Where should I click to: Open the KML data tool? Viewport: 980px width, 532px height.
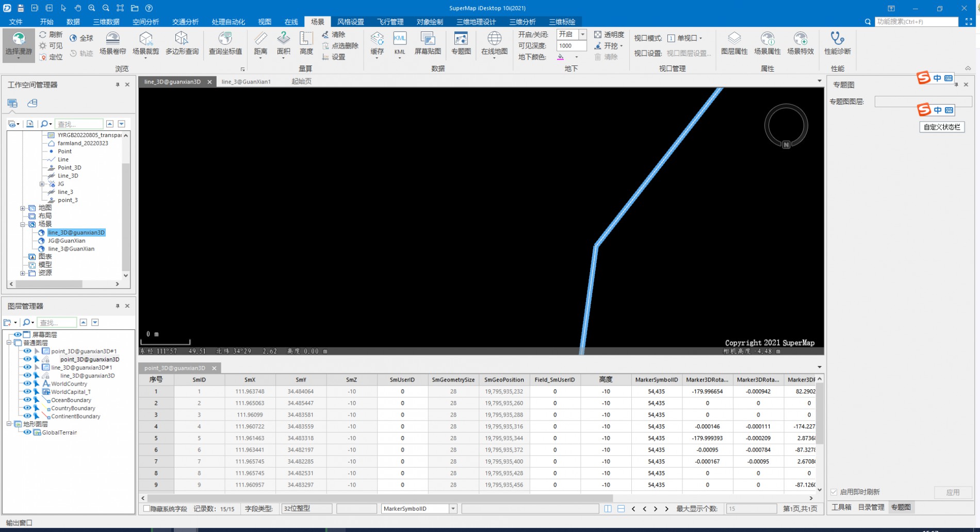click(400, 43)
